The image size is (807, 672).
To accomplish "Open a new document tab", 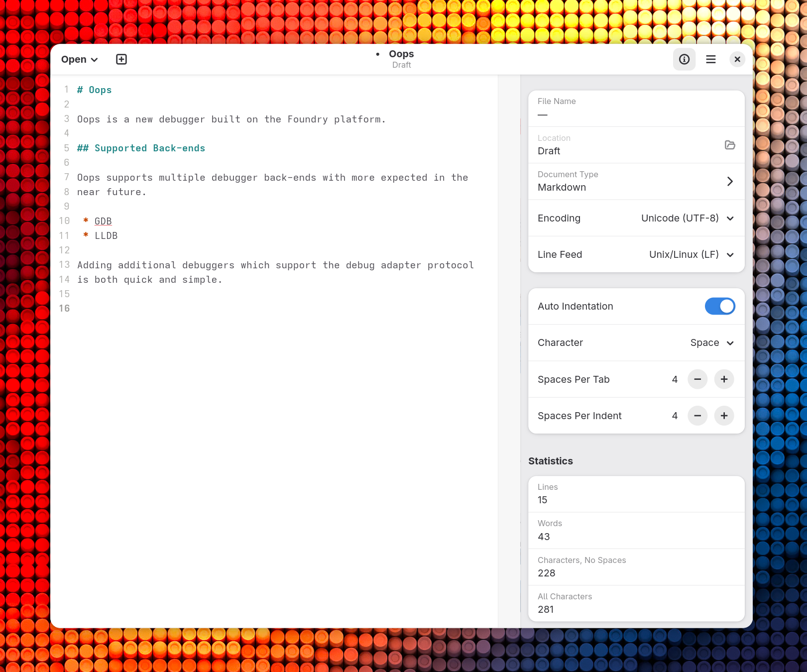I will (x=121, y=59).
